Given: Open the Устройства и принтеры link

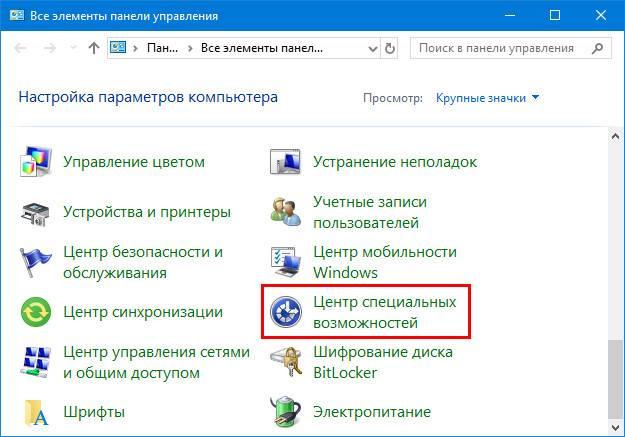Looking at the screenshot, I should [x=147, y=212].
